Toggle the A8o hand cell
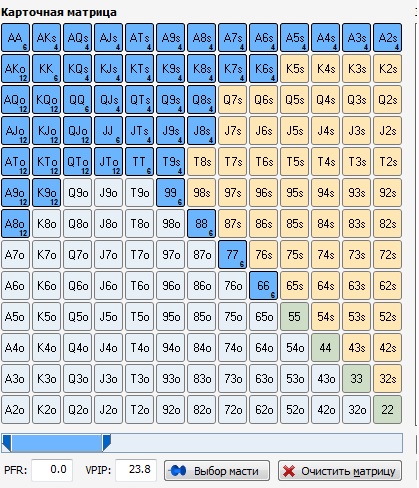419x488 pixels. (x=15, y=224)
